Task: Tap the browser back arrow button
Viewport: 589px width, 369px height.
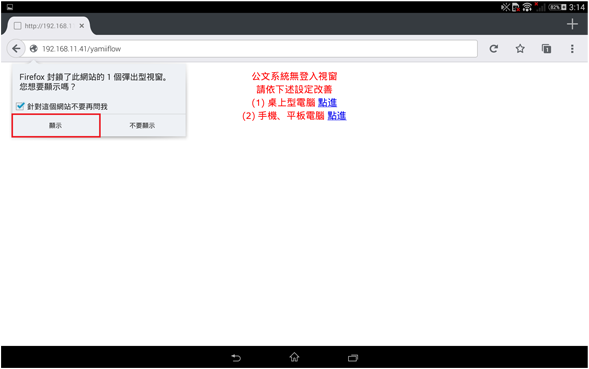Action: 16,49
